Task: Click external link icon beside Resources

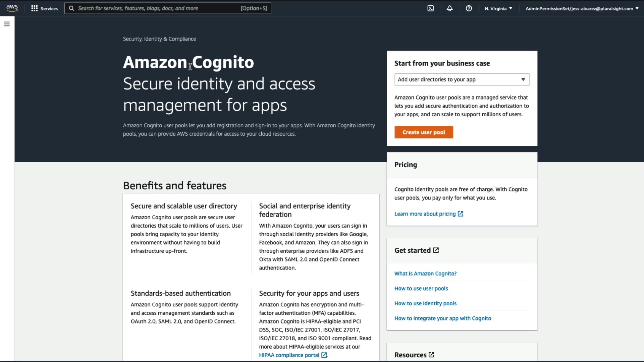Action: pyautogui.click(x=431, y=355)
